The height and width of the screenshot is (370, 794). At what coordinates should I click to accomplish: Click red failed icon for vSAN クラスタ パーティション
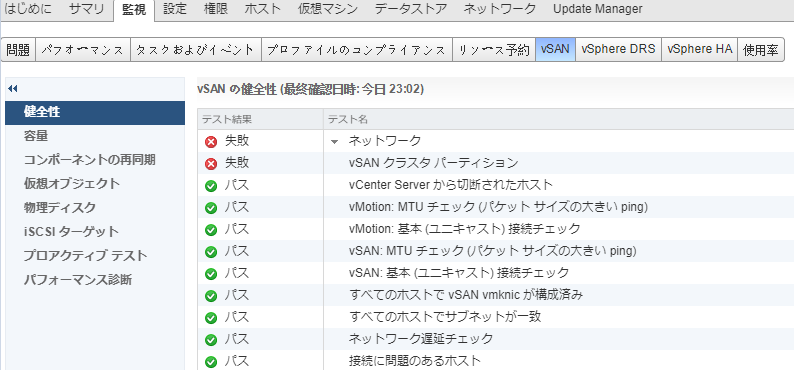point(211,163)
